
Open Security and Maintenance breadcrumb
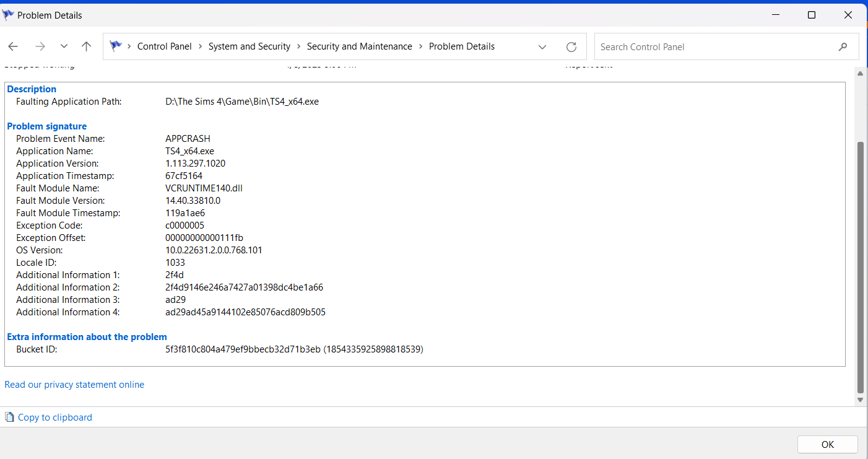coord(359,46)
